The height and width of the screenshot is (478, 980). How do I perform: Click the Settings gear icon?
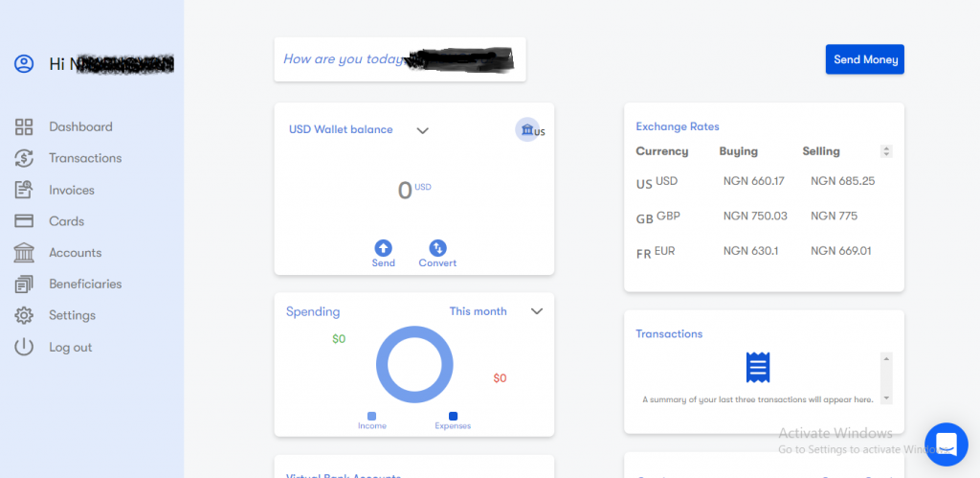point(24,315)
